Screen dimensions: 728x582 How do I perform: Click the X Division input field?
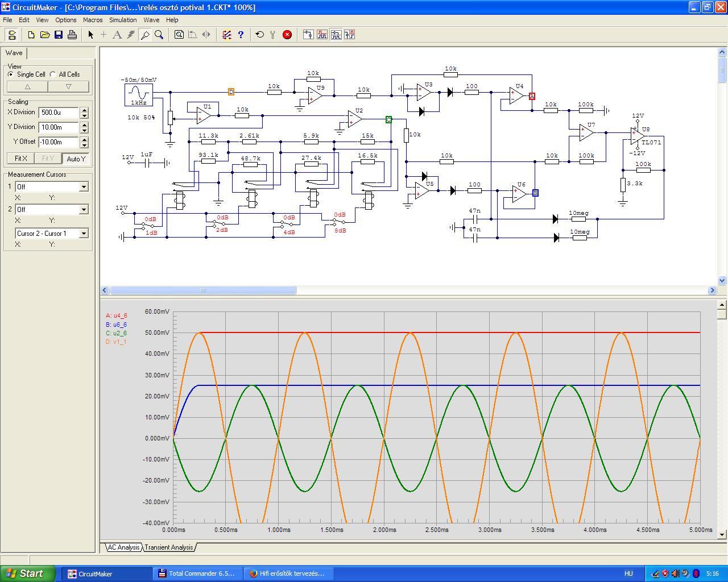(59, 113)
